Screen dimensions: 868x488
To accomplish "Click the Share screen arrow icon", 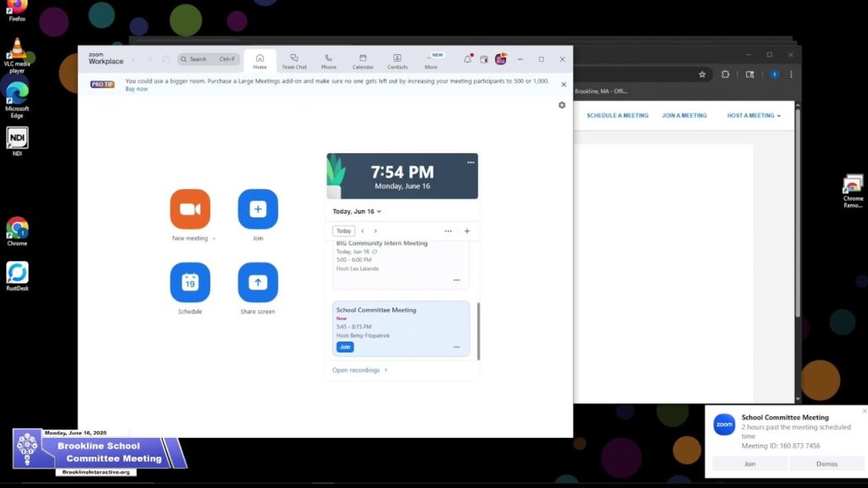I will (x=258, y=282).
